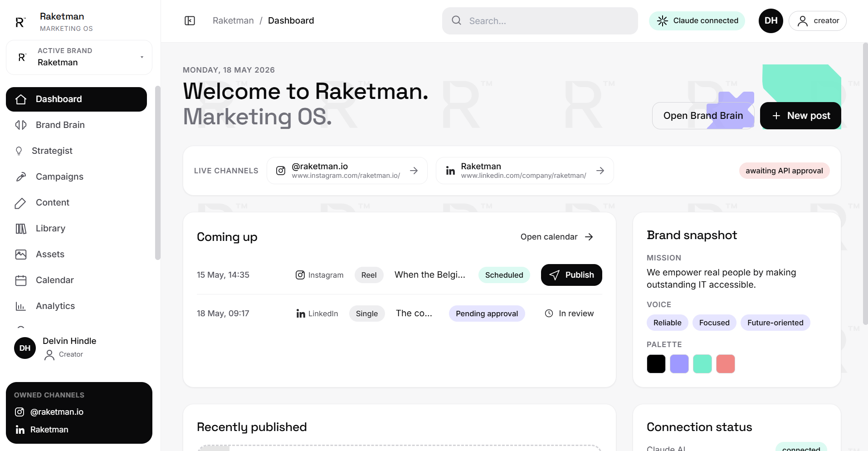The width and height of the screenshot is (868, 451).
Task: Click arrow on @raketman.io channel card
Action: point(414,171)
